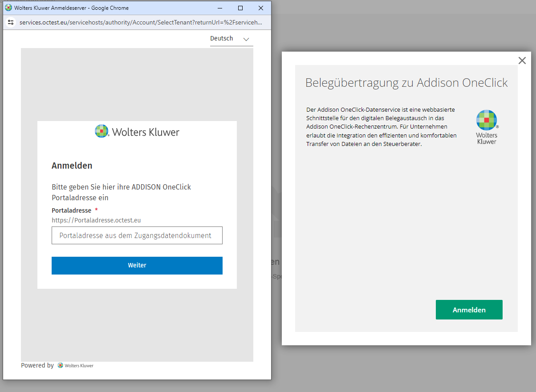Click the Wolters Kluwer logo in the Belegübertragung dialog

(487, 127)
